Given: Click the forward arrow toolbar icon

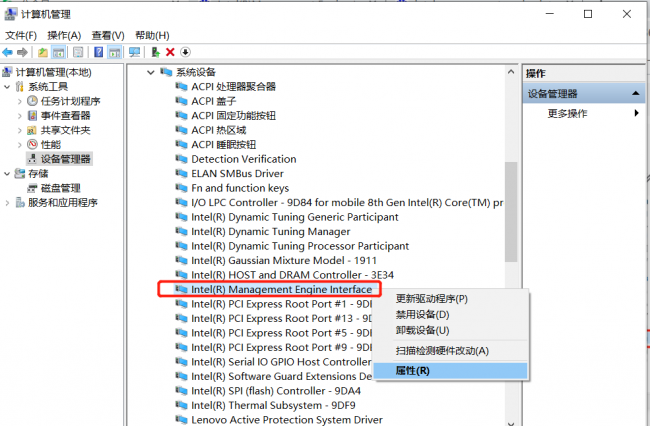Looking at the screenshot, I should [22, 52].
